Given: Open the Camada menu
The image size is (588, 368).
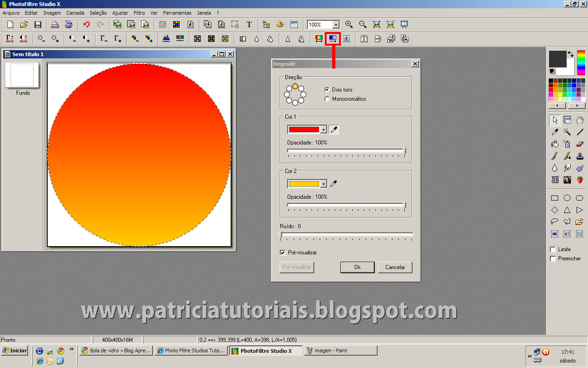Looking at the screenshot, I should point(75,13).
